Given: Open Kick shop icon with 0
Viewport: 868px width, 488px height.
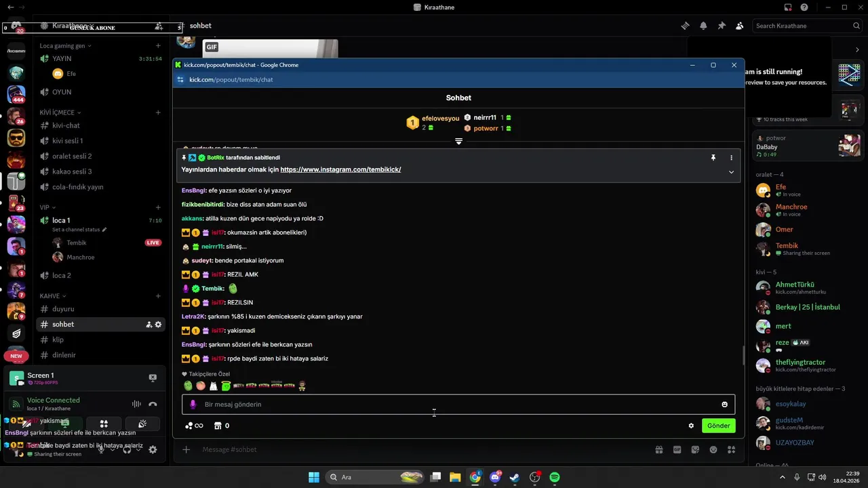Looking at the screenshot, I should pos(222,426).
